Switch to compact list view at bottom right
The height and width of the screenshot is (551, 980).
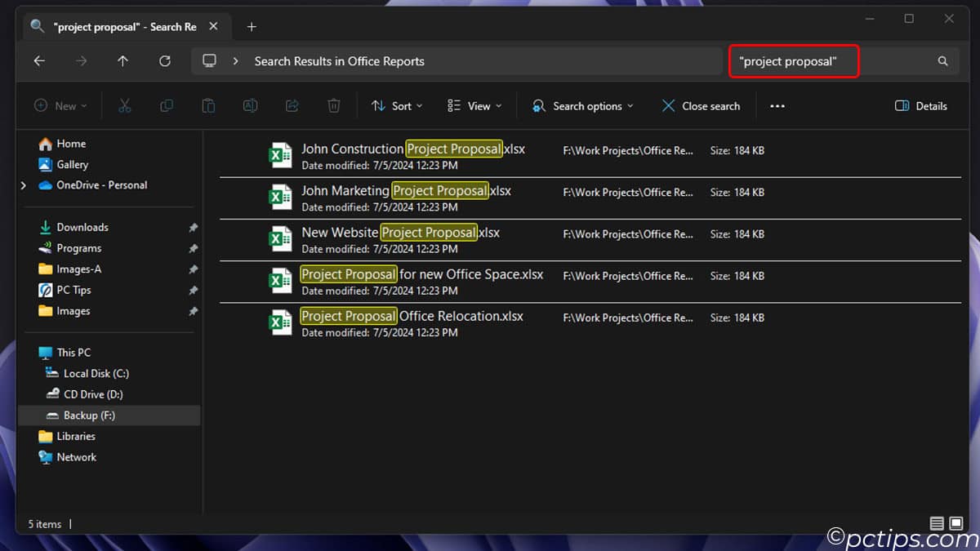[937, 523]
